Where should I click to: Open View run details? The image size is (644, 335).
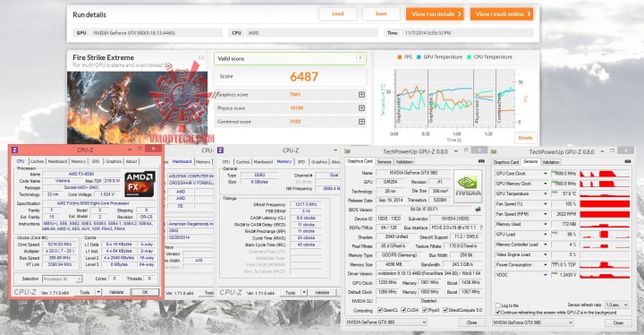click(x=435, y=13)
